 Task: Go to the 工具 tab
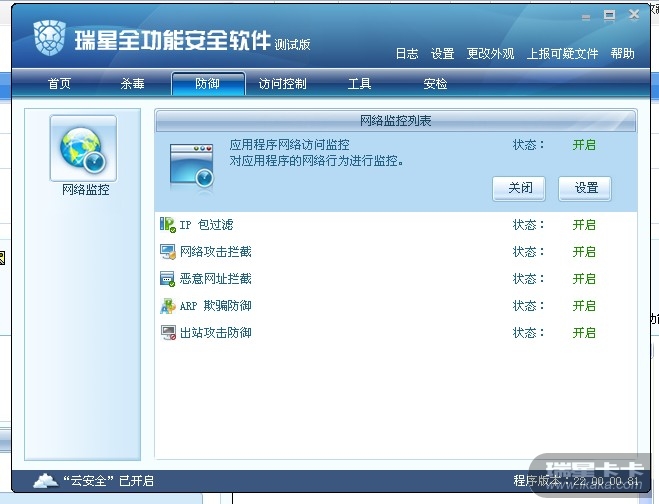[x=359, y=84]
